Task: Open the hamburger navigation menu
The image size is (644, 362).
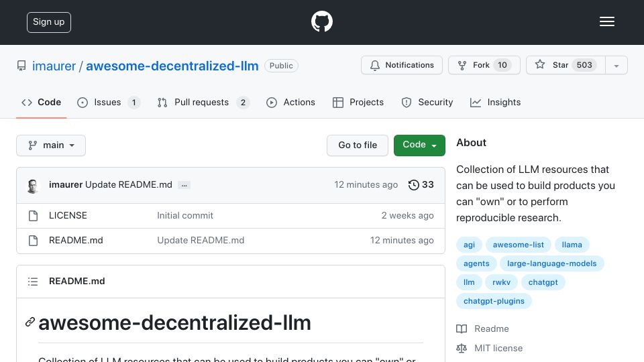Action: pyautogui.click(x=606, y=21)
